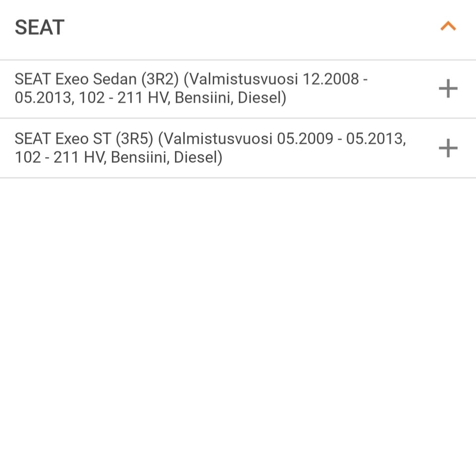Screen dimensions: 476x462
Task: Open engine list for Exeo ST
Action: [448, 148]
